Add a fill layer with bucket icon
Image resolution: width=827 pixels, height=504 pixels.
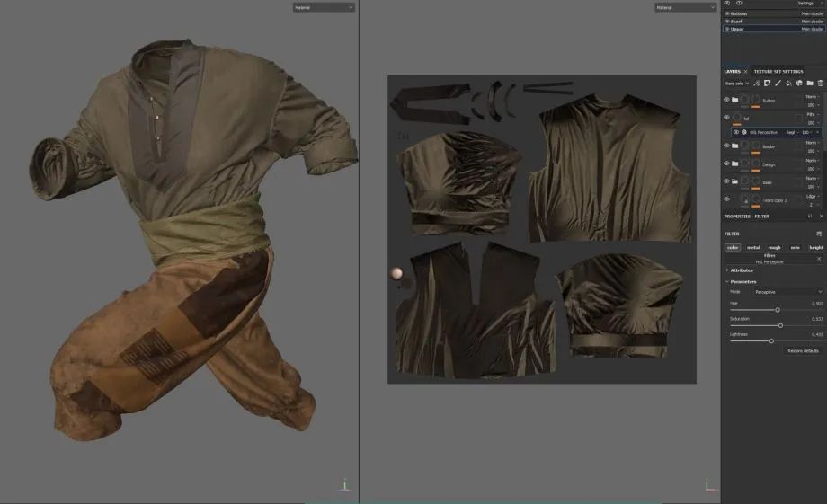pos(788,84)
